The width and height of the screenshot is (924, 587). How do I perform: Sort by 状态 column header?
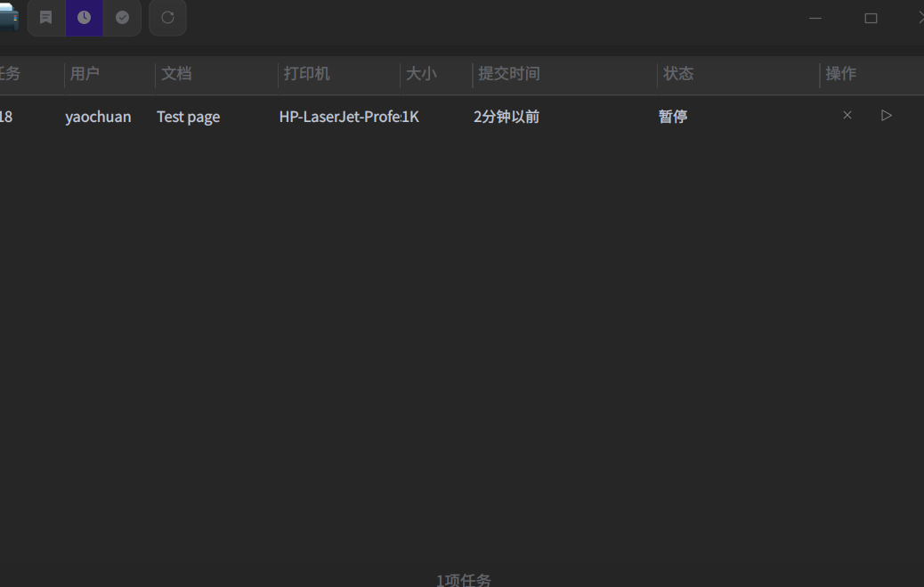(x=738, y=74)
